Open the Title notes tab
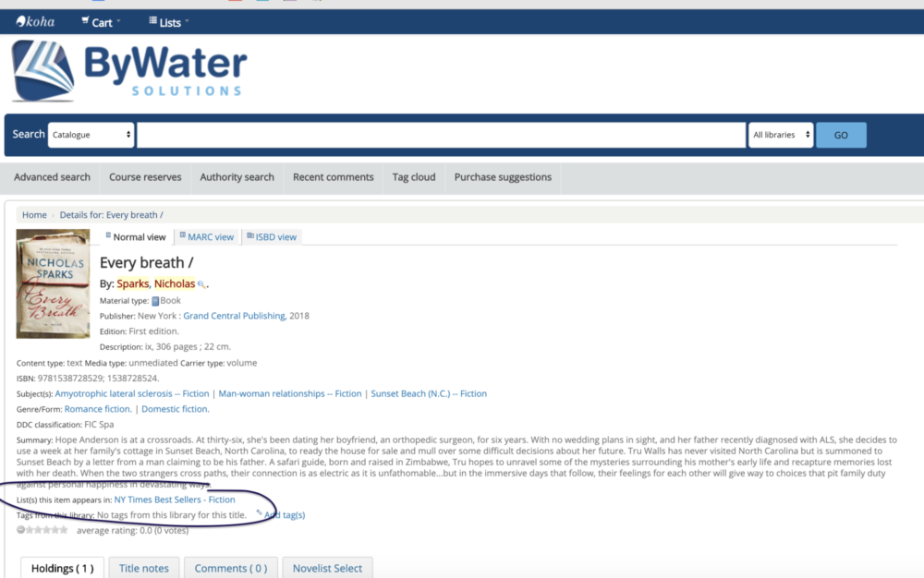This screenshot has width=924, height=578. pos(144,568)
